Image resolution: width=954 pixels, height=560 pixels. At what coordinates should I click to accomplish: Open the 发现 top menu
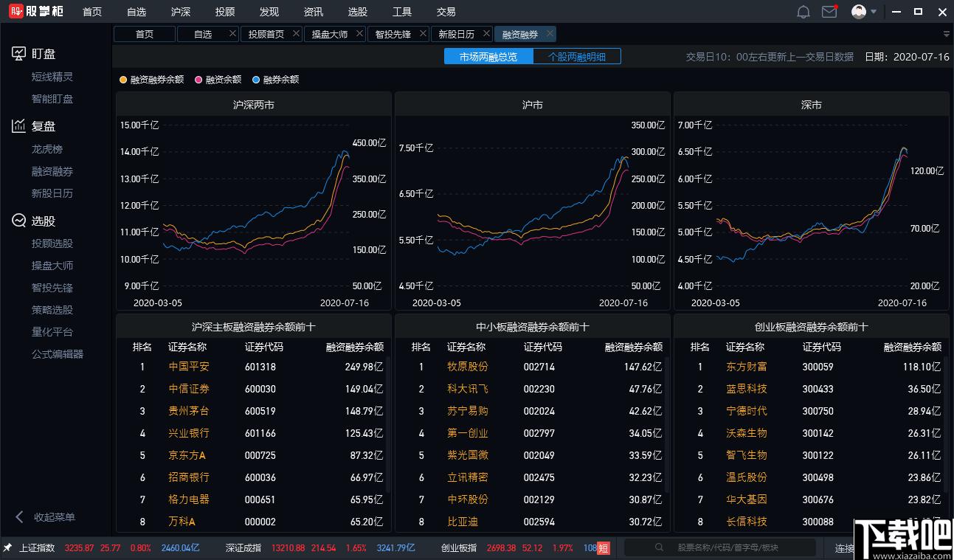pyautogui.click(x=269, y=12)
